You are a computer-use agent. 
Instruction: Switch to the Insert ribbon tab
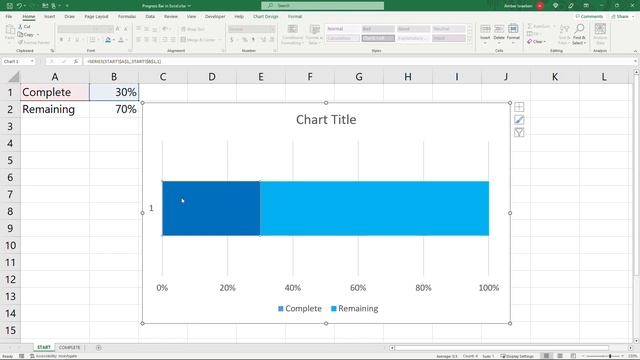tap(49, 16)
